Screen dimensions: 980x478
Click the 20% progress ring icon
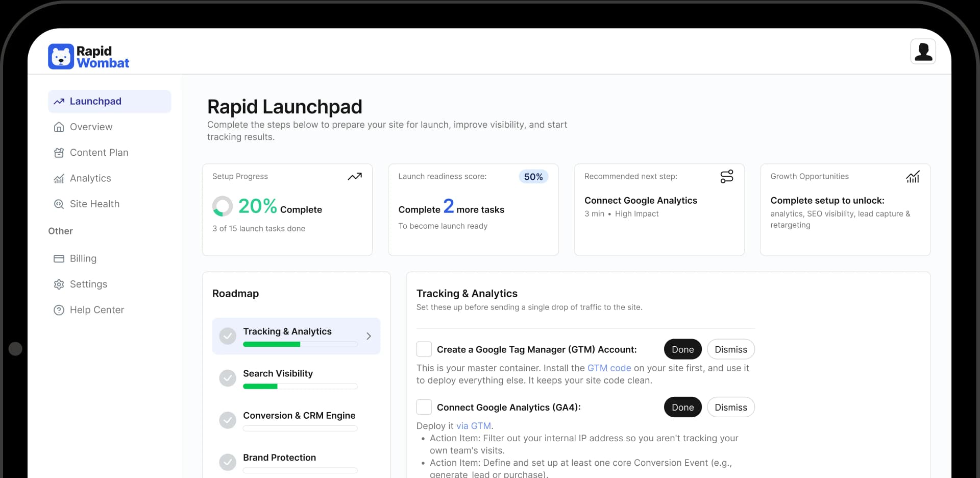point(223,206)
